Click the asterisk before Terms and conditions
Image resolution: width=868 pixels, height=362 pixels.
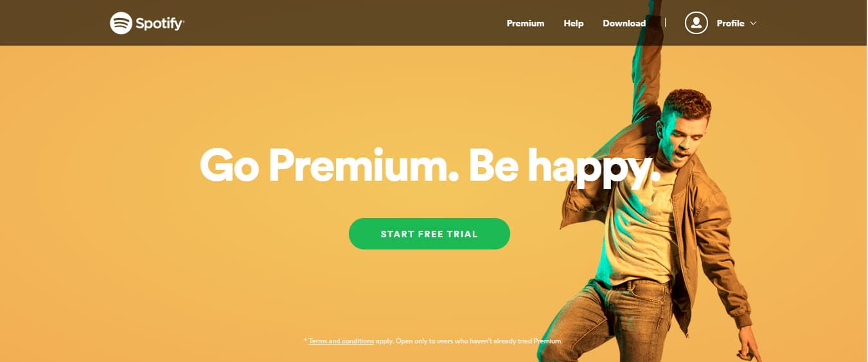(305, 340)
